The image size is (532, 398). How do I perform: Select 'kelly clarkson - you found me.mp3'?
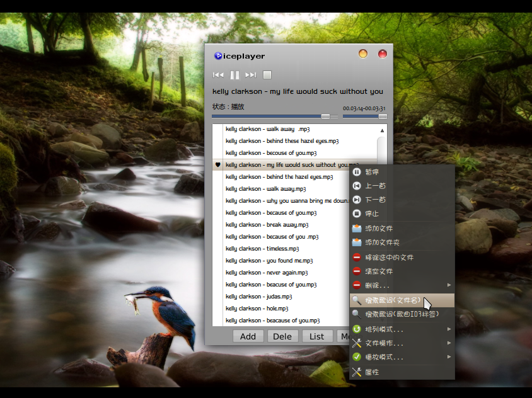(x=281, y=260)
